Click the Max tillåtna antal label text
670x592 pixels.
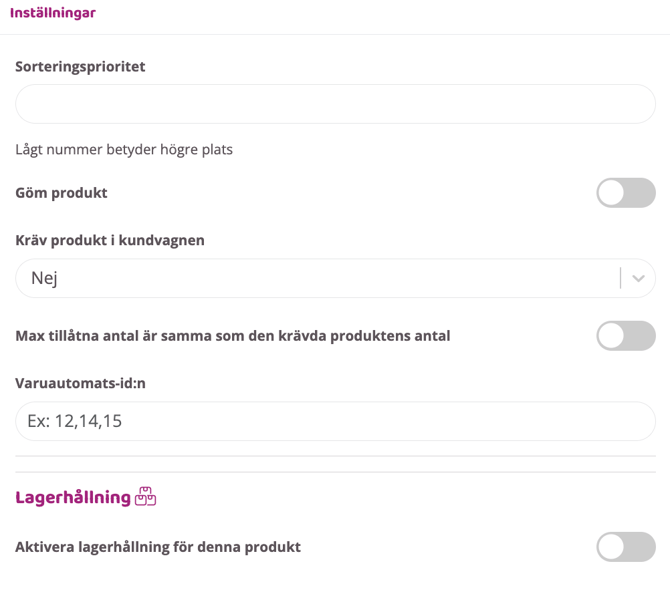pos(233,336)
